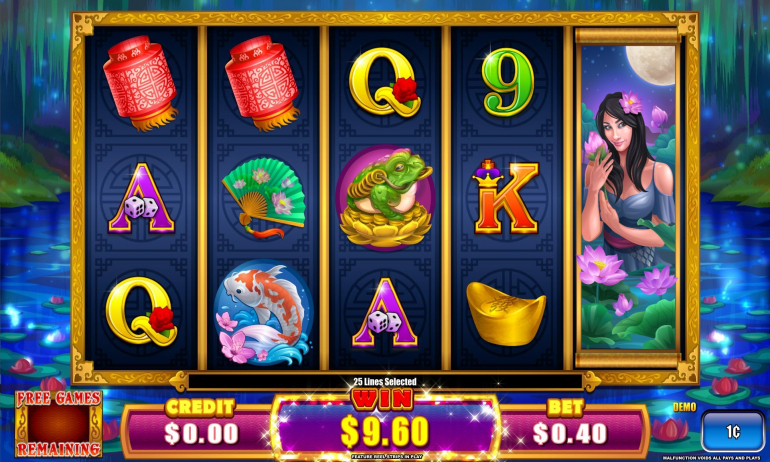Click the CREDIT balance panel
This screenshot has height=462, width=770.
point(199,427)
